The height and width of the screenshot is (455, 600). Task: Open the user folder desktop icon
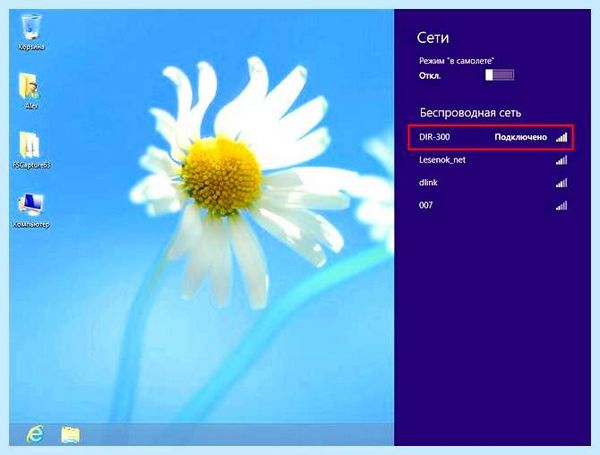[30, 91]
